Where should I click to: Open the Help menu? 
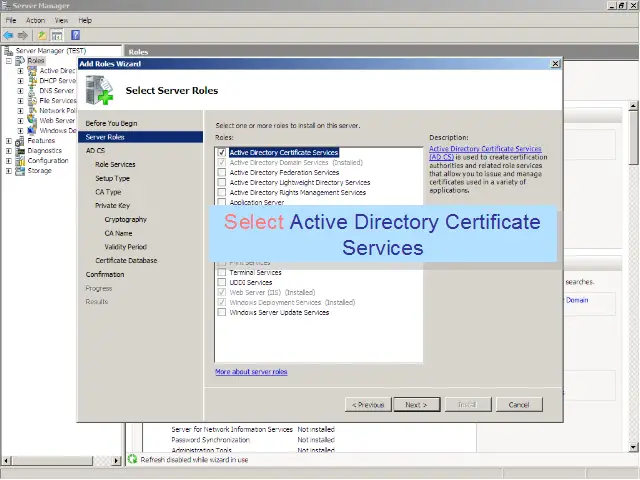[85, 20]
